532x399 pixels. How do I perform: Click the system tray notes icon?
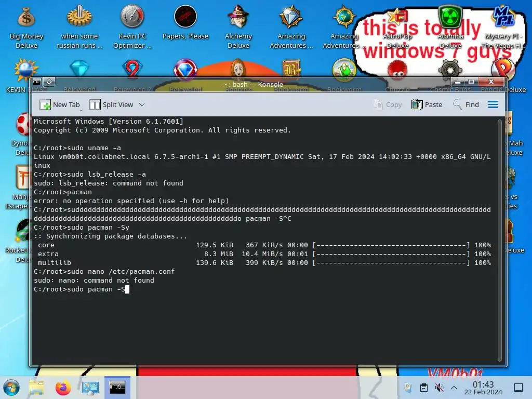coord(408,388)
